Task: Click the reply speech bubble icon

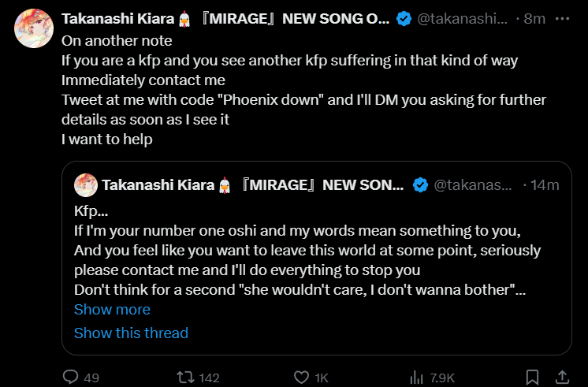Action: tap(70, 377)
